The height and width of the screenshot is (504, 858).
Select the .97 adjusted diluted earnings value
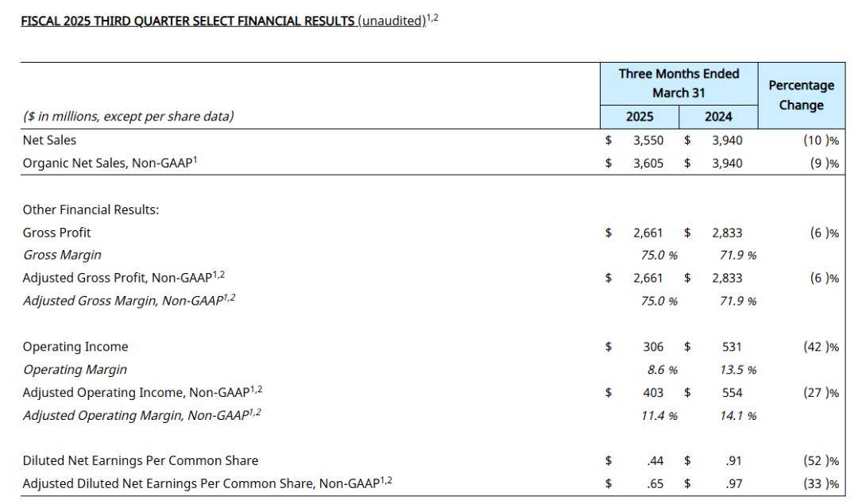[x=733, y=484]
